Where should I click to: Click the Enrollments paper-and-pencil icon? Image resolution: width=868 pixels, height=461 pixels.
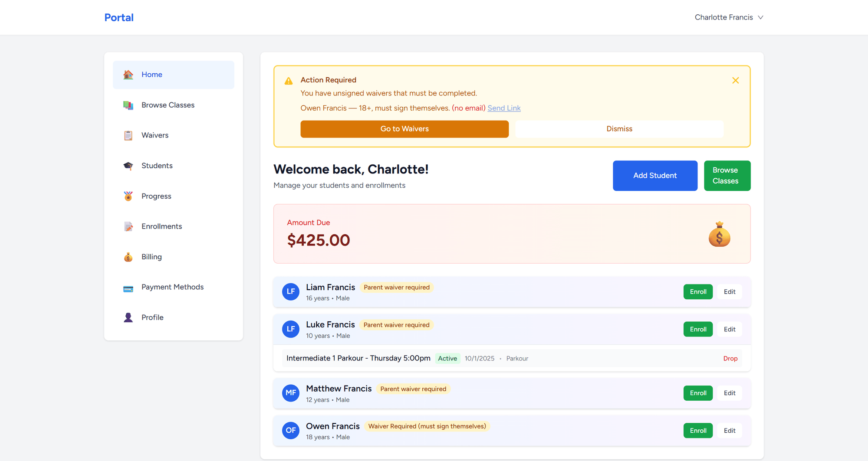point(128,226)
